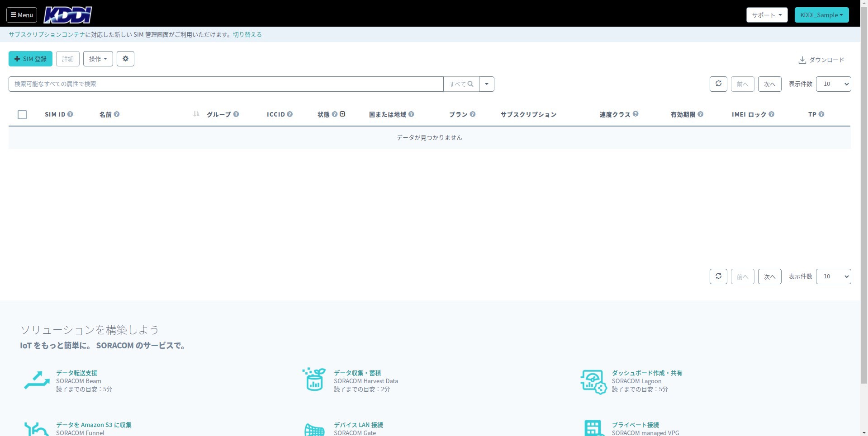Click the SORACOM Harvest Data icon

[314, 379]
